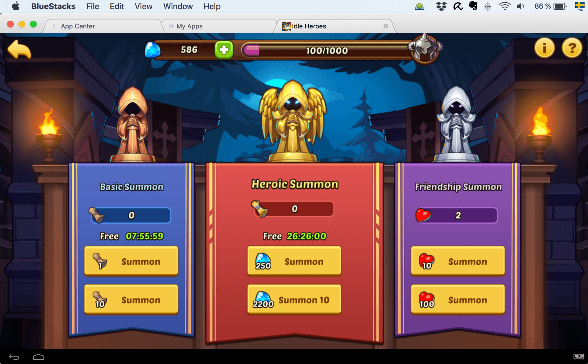588x364 pixels.
Task: Click the Heroic Summon x250 gems button
Action: pos(294,260)
